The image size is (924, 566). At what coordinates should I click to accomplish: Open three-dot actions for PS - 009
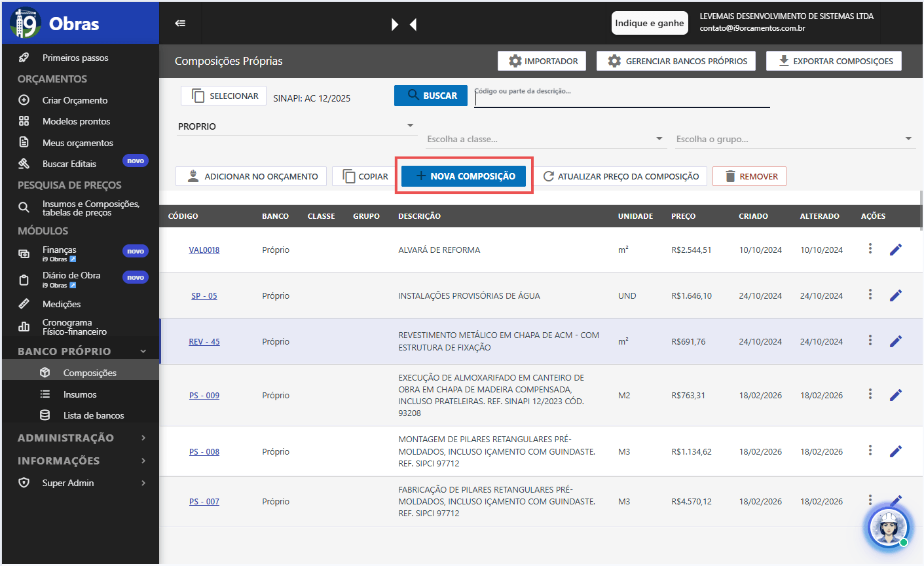click(870, 394)
